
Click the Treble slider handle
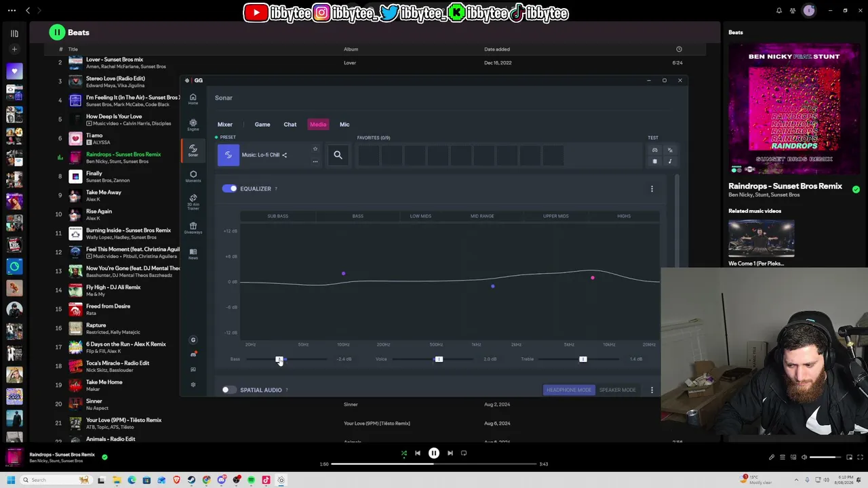583,359
